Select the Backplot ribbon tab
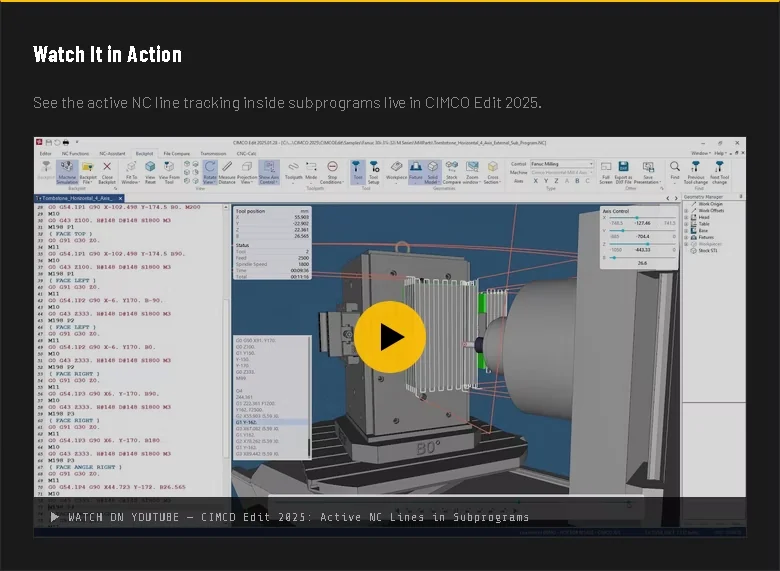 click(x=145, y=153)
